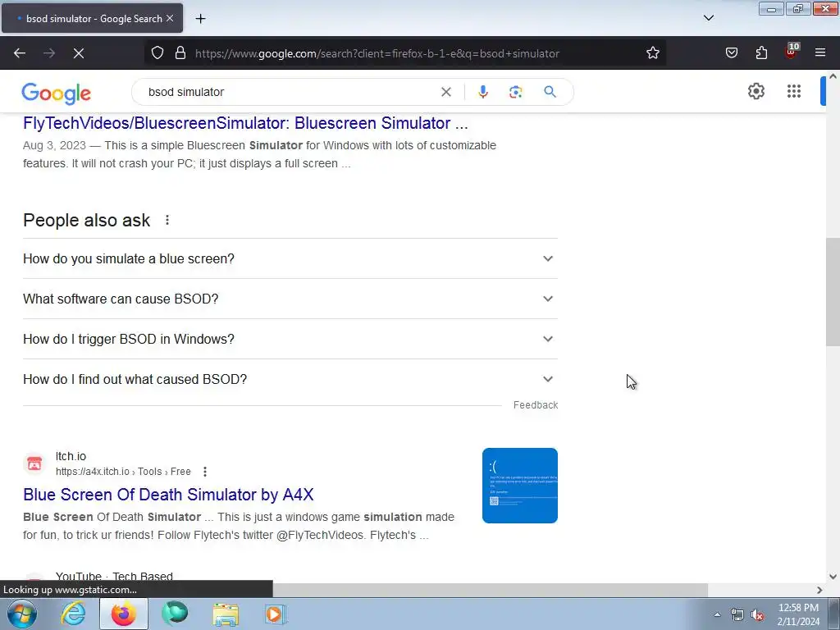This screenshot has width=840, height=630.
Task: Open the blue screen result thumbnail
Action: [519, 486]
